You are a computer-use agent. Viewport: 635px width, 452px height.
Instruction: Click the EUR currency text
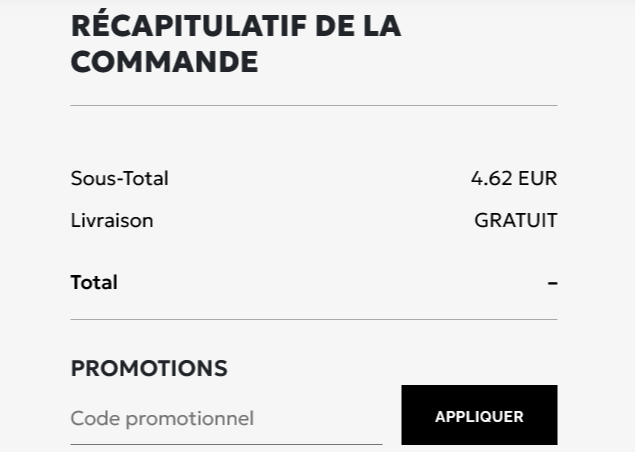pos(537,178)
